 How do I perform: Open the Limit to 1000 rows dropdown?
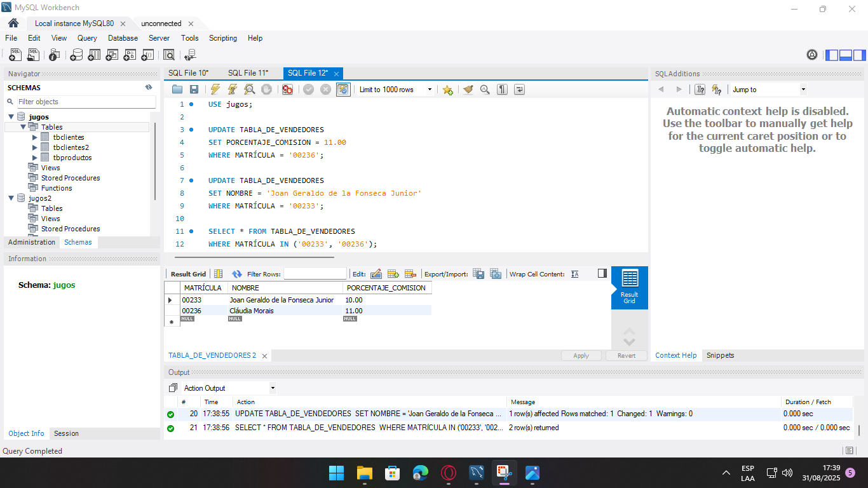coord(395,90)
